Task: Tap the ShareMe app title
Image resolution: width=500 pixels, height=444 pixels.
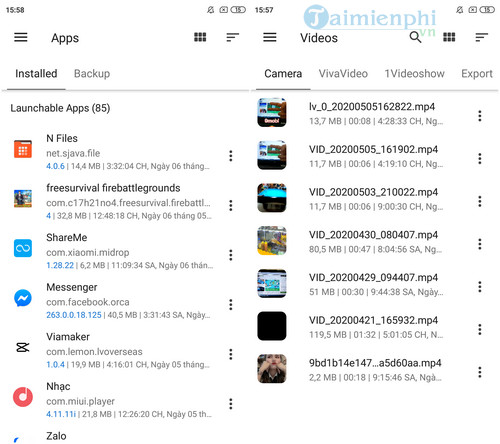Action: pos(66,238)
